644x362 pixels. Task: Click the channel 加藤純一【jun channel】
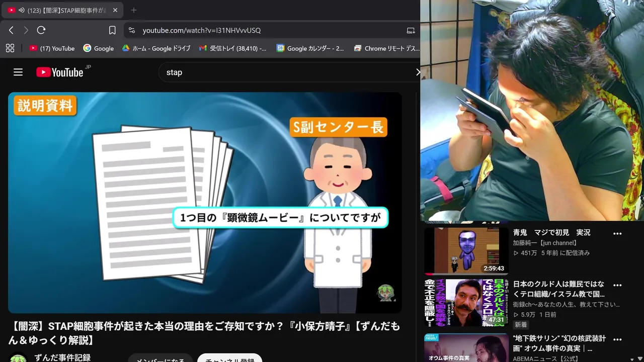(545, 243)
